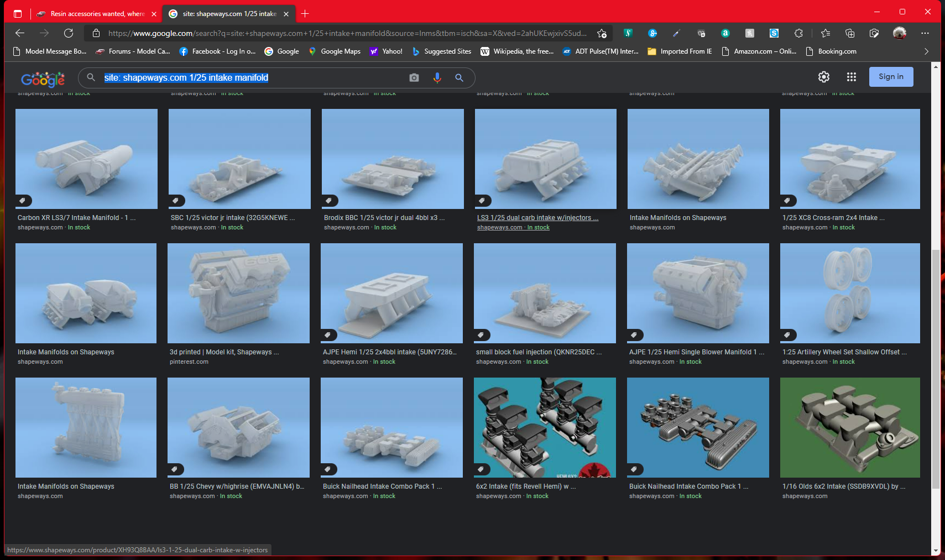Open Wikipedia bookmark
The height and width of the screenshot is (560, 945).
point(517,51)
